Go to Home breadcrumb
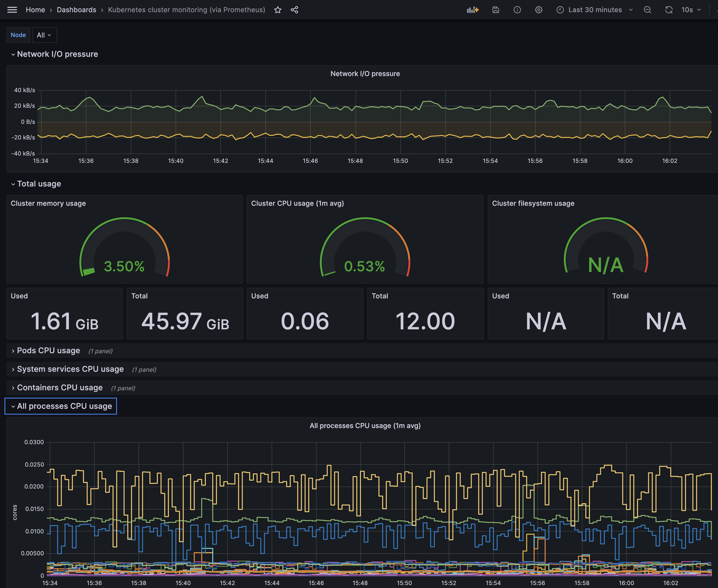The width and height of the screenshot is (718, 588). (x=35, y=10)
